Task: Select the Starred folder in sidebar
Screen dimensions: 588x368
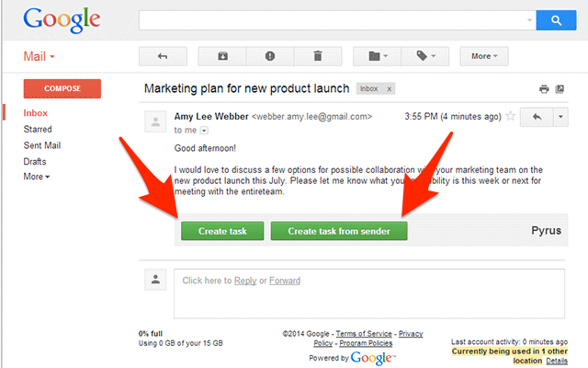Action: tap(38, 129)
